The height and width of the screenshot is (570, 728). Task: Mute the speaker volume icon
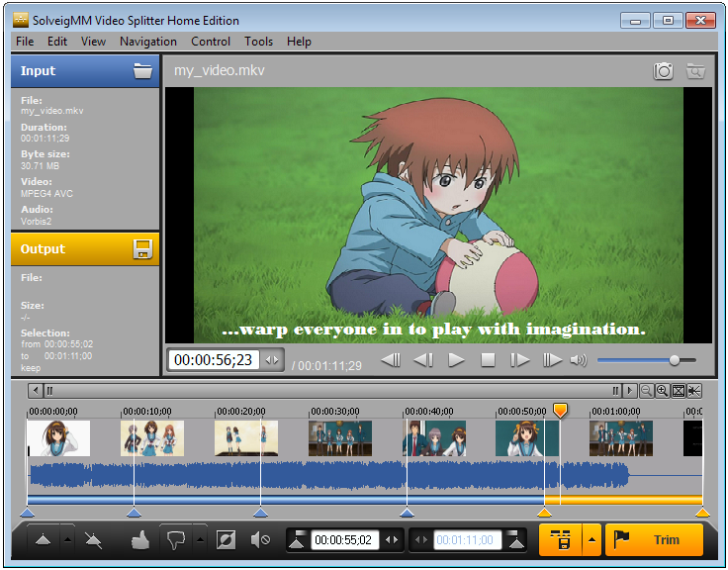click(x=579, y=360)
